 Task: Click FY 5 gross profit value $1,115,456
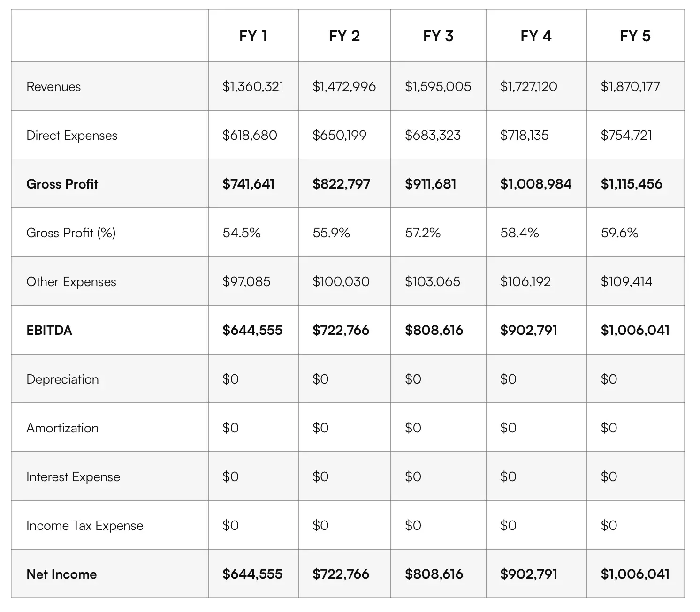tap(632, 184)
